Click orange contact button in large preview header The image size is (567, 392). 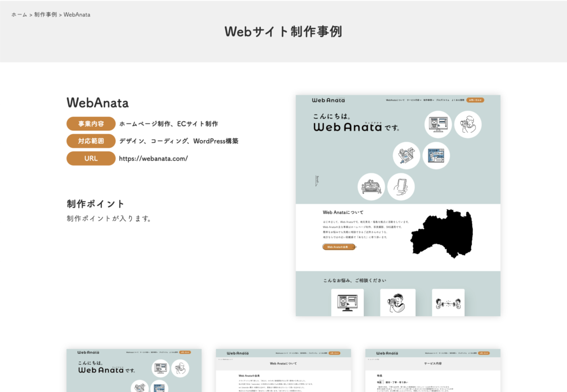(475, 100)
